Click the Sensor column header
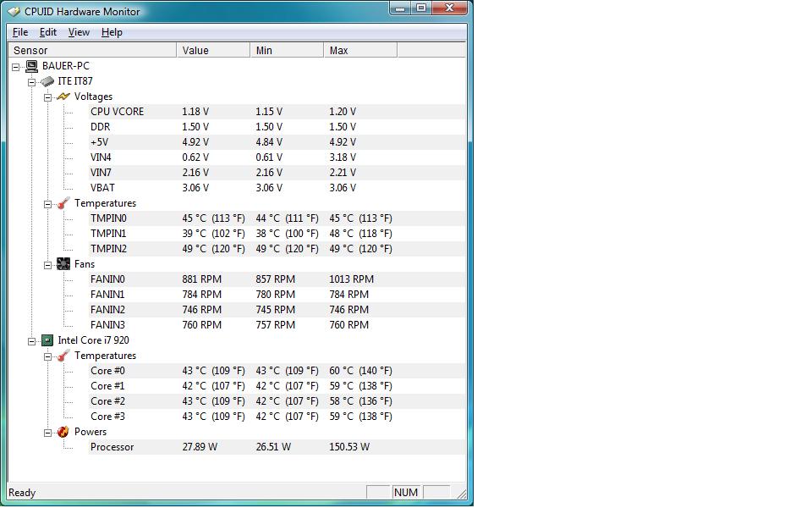Image resolution: width=812 pixels, height=508 pixels. pos(92,50)
